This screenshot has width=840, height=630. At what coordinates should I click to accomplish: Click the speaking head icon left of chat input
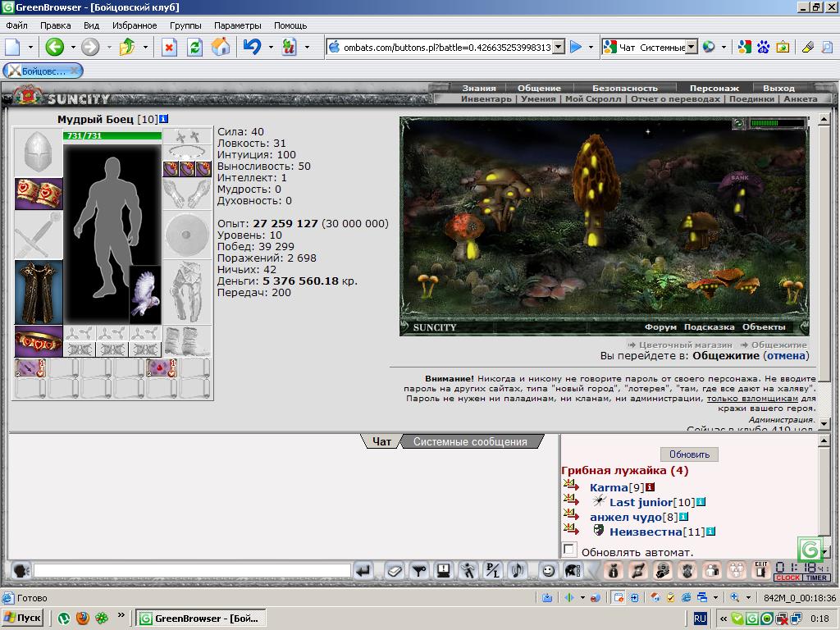[21, 571]
